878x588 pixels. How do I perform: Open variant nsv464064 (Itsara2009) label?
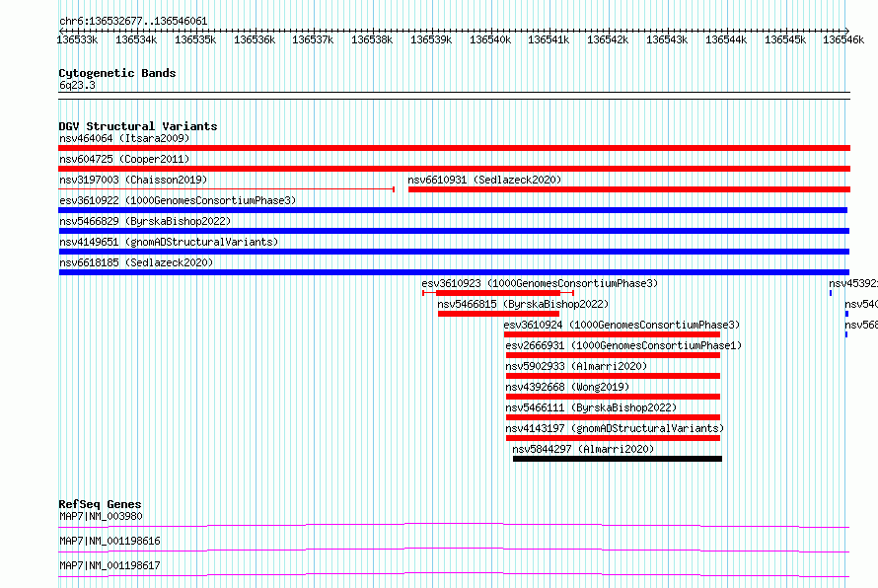point(124,138)
